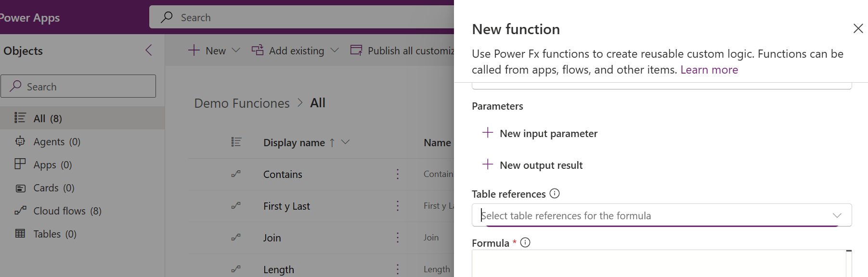The image size is (868, 277).
Task: Click the flow icon beside Contains
Action: 236,174
